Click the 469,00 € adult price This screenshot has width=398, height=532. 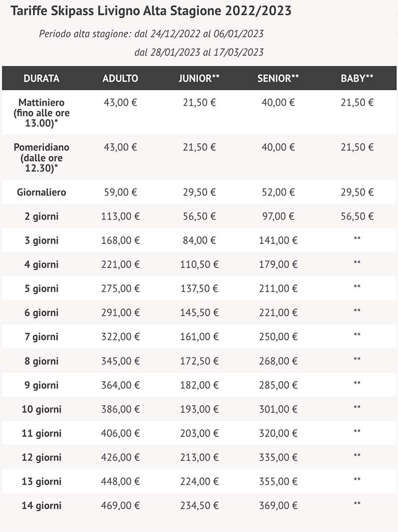[120, 506]
